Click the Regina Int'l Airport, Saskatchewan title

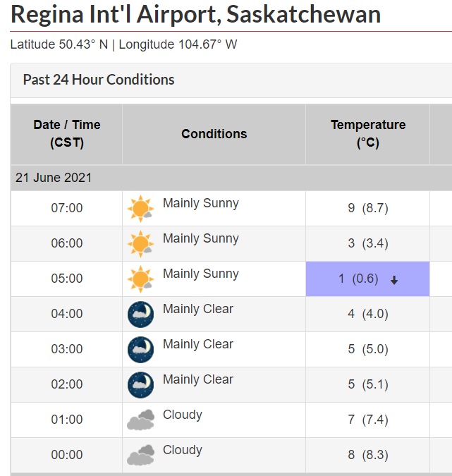pos(196,14)
